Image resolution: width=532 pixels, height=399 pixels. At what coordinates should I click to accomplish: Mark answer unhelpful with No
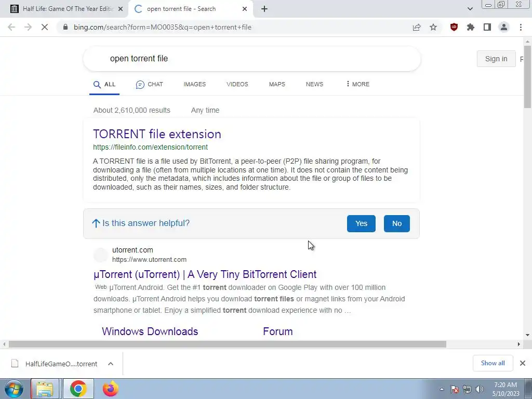(396, 223)
